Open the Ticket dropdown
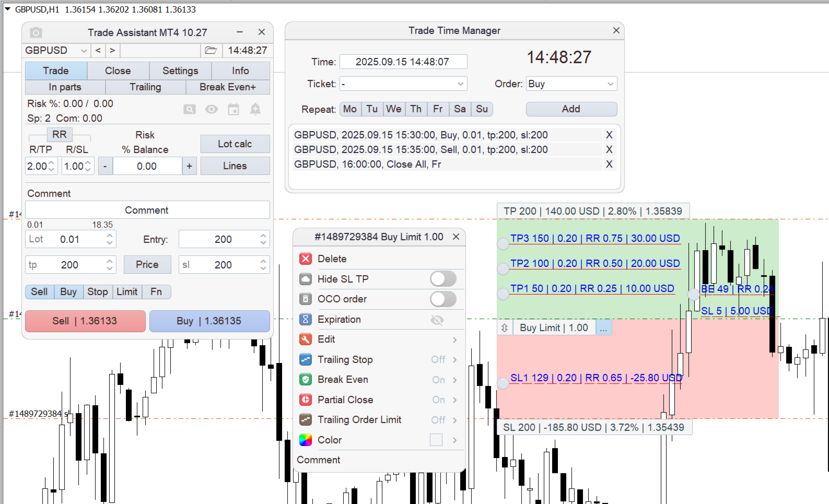 click(x=403, y=84)
